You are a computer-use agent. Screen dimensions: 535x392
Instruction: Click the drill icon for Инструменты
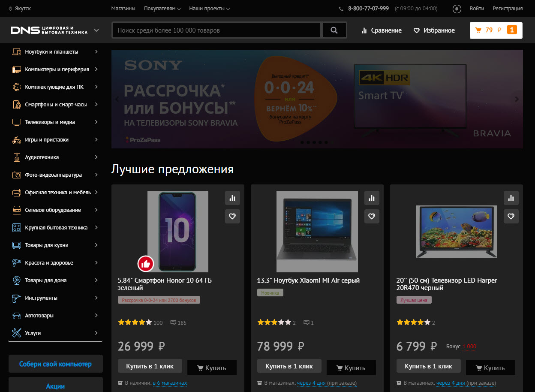[x=17, y=298]
